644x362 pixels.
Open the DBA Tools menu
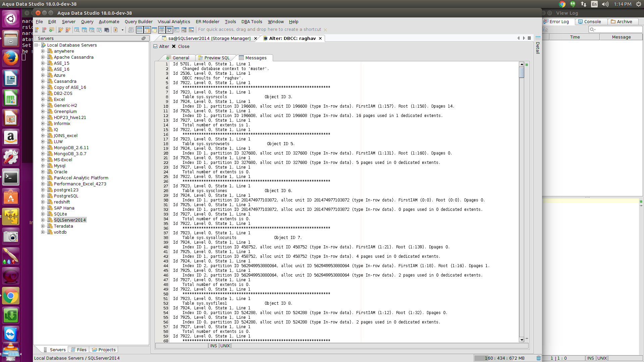252,22
